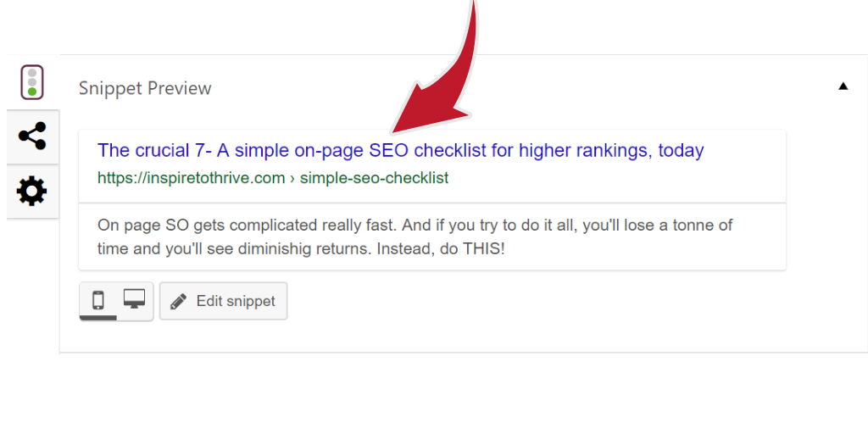Click the https://inspiretothrive.com URL text
Image resolution: width=868 pixels, height=434 pixels.
[191, 178]
